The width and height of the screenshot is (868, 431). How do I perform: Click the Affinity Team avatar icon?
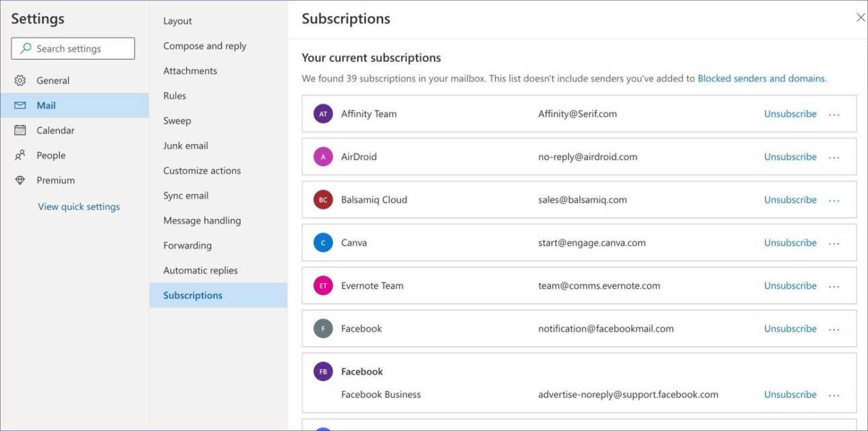pyautogui.click(x=323, y=114)
